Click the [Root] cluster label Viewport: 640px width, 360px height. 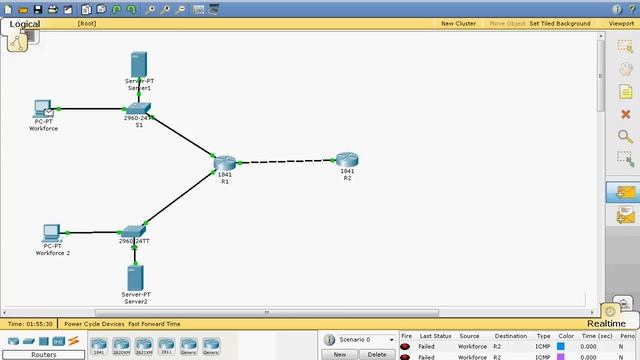(87, 24)
